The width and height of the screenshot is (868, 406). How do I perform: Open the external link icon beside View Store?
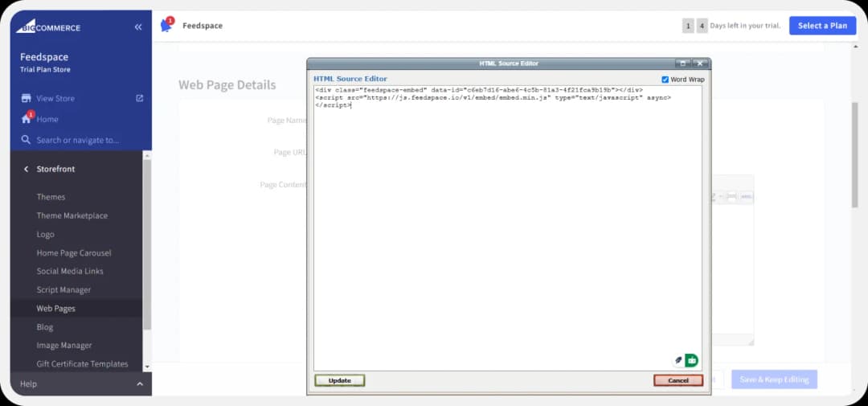point(140,98)
